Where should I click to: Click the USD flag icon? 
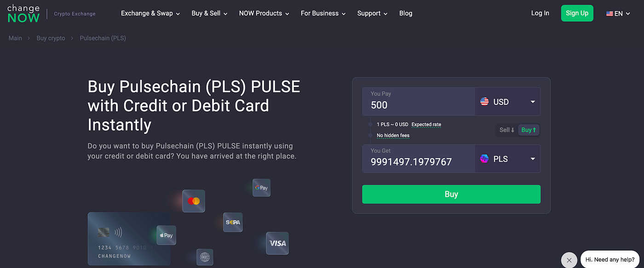coord(484,102)
